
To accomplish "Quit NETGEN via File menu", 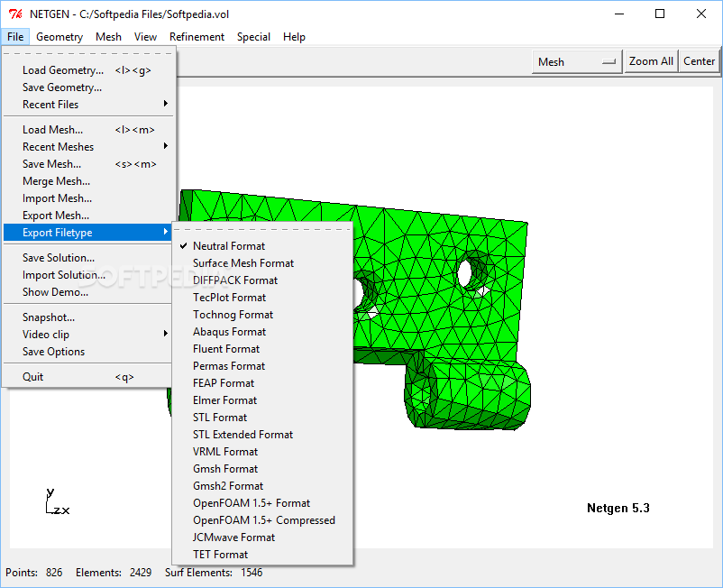I will tap(88, 376).
